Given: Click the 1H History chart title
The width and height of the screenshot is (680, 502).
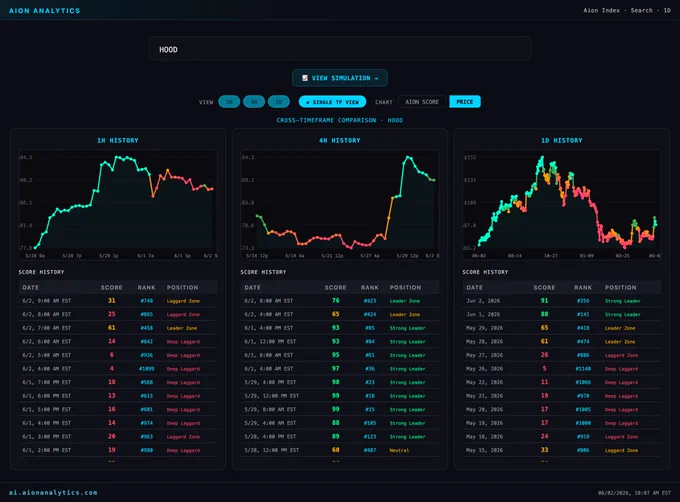Looking at the screenshot, I should pyautogui.click(x=118, y=140).
